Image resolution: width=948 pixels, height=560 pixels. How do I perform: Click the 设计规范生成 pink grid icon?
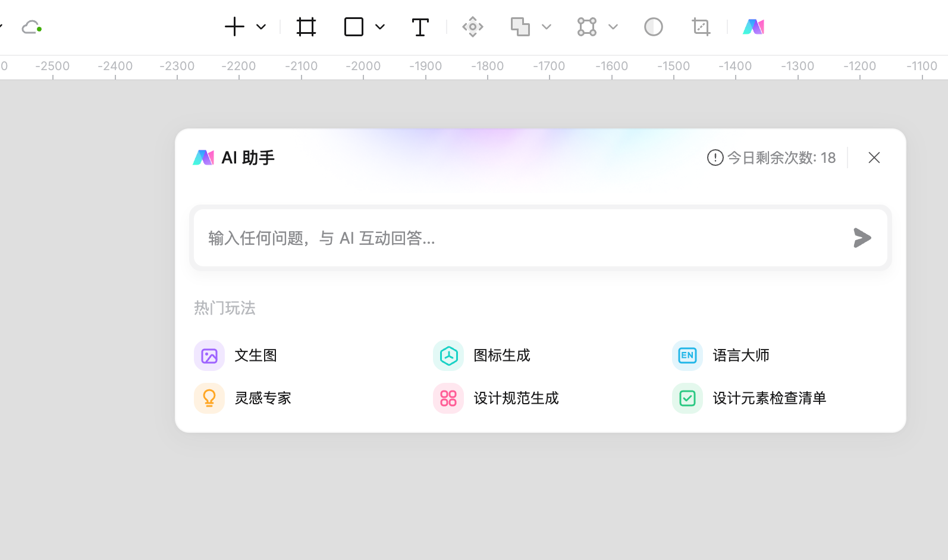tap(448, 398)
